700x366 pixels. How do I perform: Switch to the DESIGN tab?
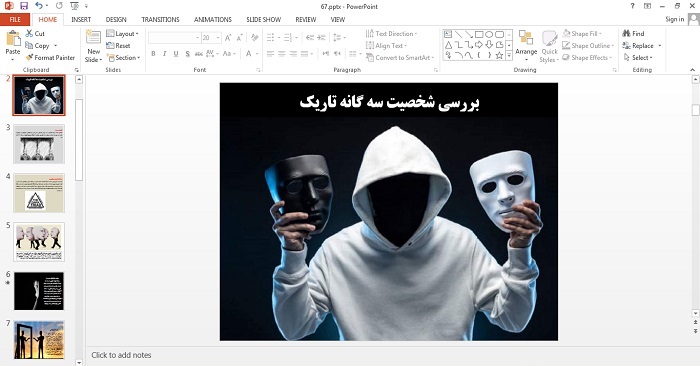point(116,20)
